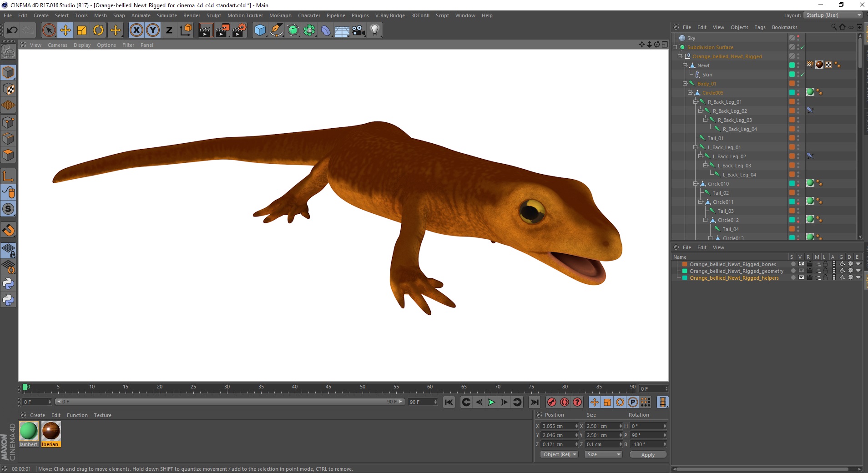868x473 pixels.
Task: Click the Autokeying button
Action: click(x=565, y=402)
